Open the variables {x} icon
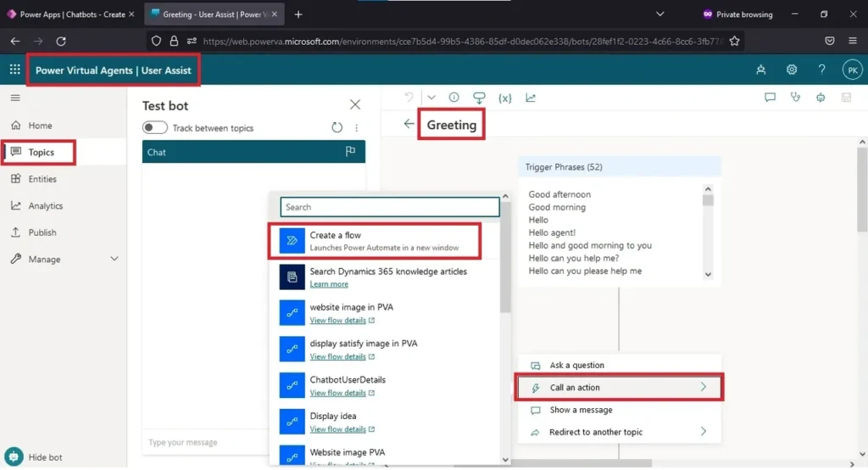Image resolution: width=868 pixels, height=470 pixels. coord(505,98)
